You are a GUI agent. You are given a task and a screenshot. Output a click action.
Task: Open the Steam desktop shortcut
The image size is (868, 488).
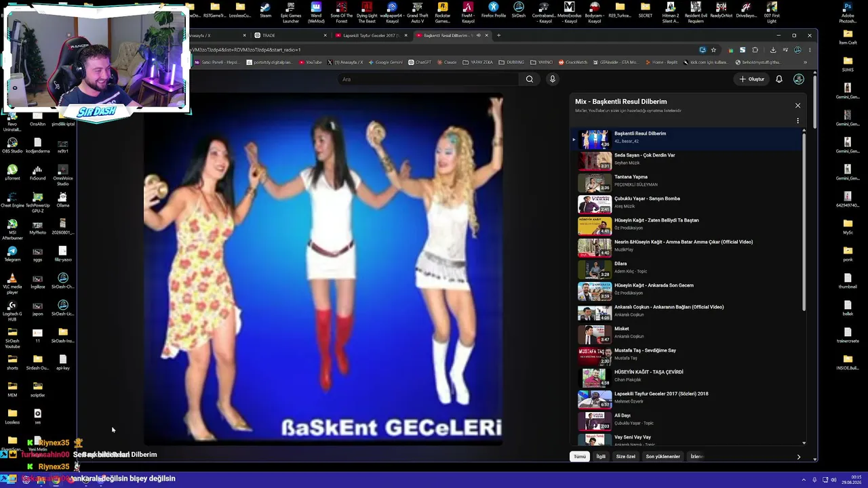tap(266, 10)
